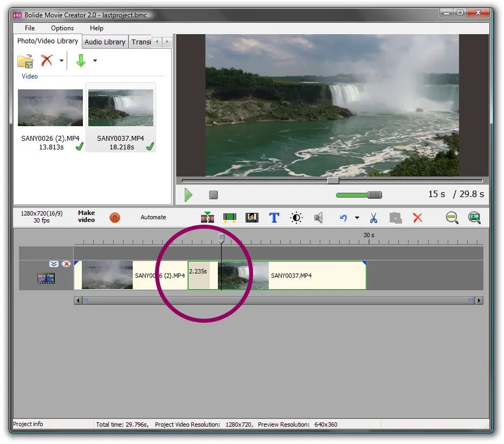Collapse the video track with chevron toggle
504x444 pixels.
pyautogui.click(x=54, y=264)
